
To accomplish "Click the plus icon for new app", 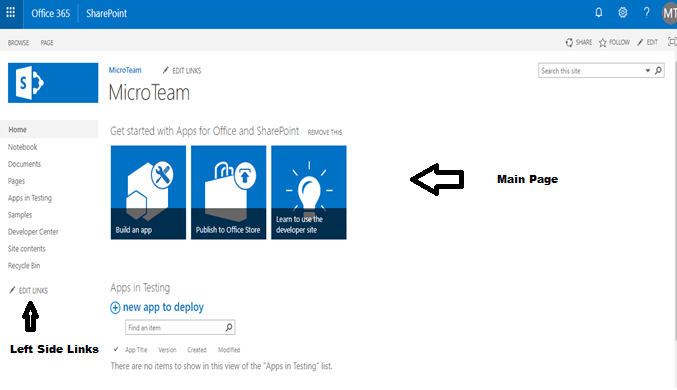I will [x=115, y=308].
